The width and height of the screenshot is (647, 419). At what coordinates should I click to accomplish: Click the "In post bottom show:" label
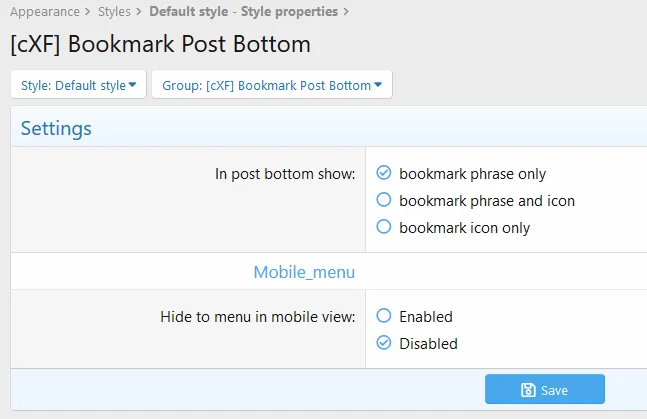coord(285,174)
